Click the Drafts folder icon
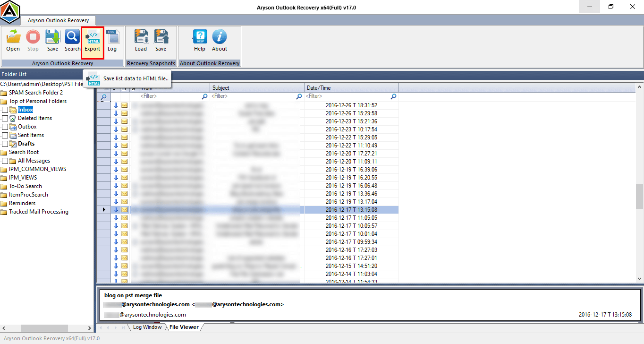Image resolution: width=644 pixels, height=344 pixels. pyautogui.click(x=13, y=144)
